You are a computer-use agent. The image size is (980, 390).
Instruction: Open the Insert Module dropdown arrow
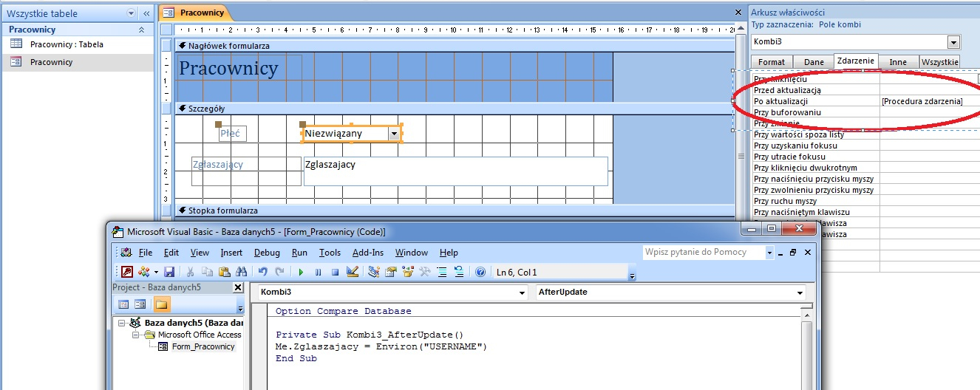pos(156,272)
